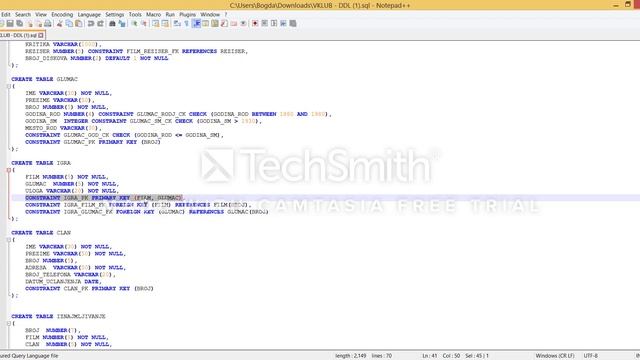Toggle Word Wrap in the toolbar
The height and width of the screenshot is (360, 640).
pos(177,24)
